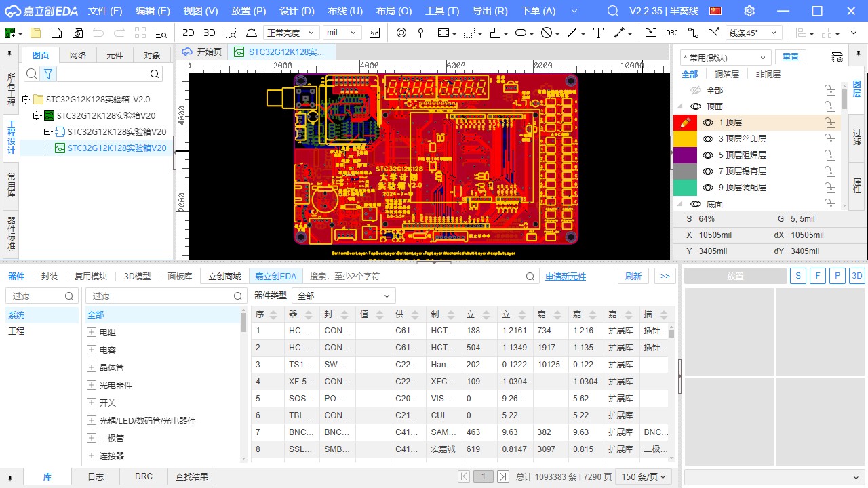Select the differential pair routing tool
This screenshot has height=488, width=868.
click(x=713, y=33)
